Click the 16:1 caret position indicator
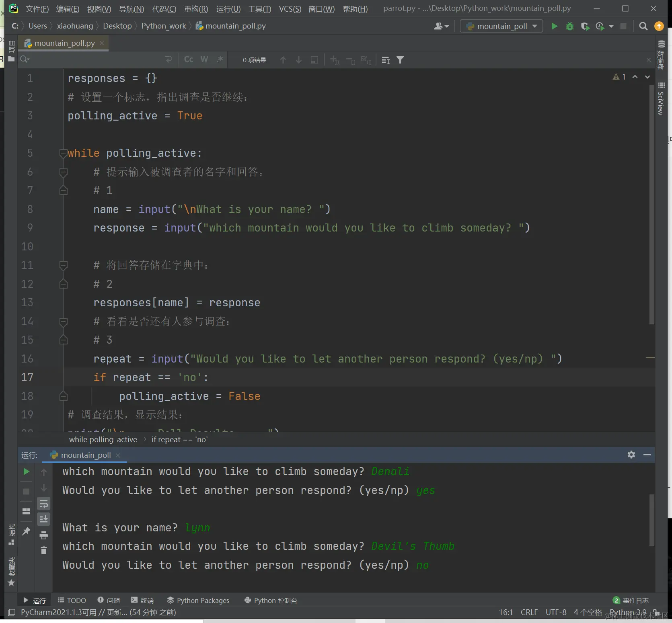Image resolution: width=672 pixels, height=623 pixels. (506, 612)
